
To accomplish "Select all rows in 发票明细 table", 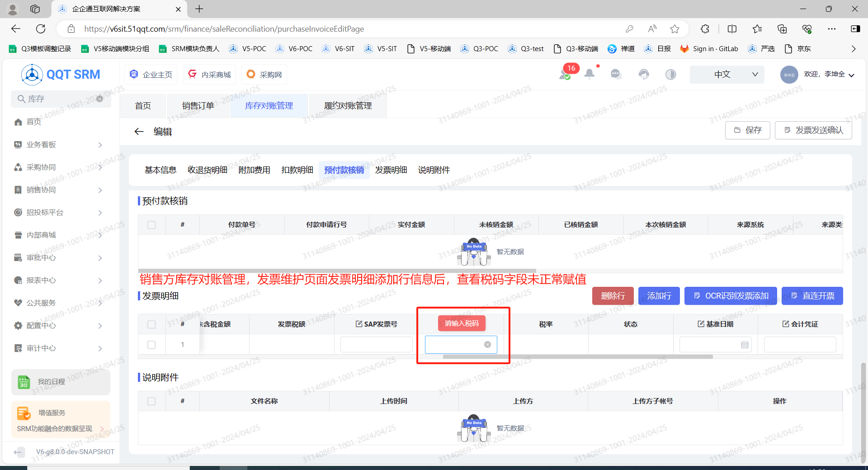I will click(151, 324).
